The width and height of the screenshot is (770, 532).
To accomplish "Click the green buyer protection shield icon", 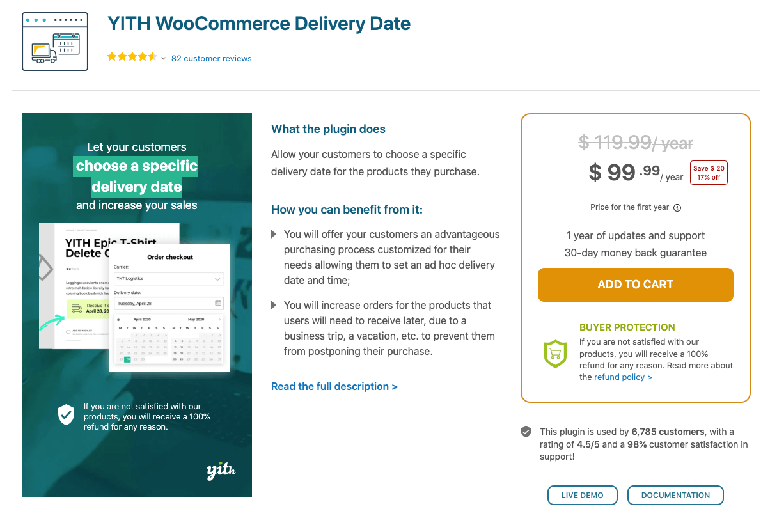I will [x=555, y=354].
